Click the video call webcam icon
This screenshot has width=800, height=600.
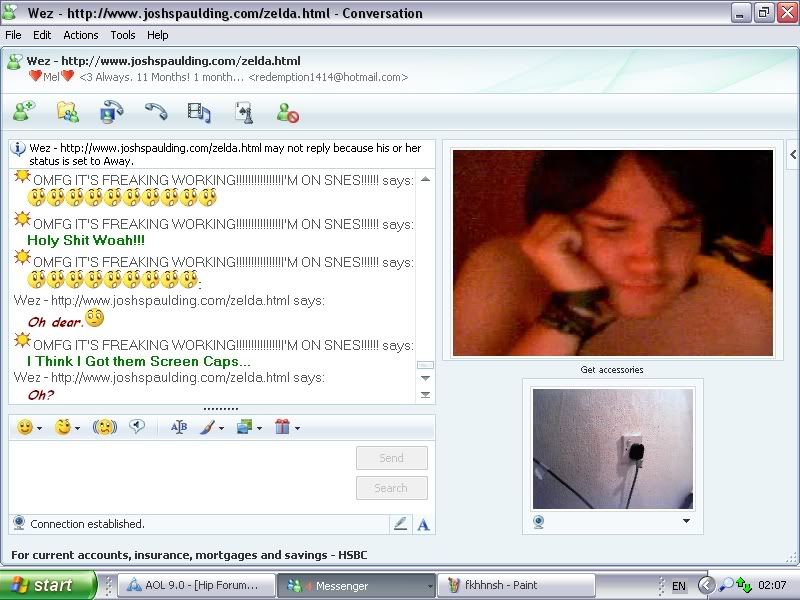(x=111, y=113)
